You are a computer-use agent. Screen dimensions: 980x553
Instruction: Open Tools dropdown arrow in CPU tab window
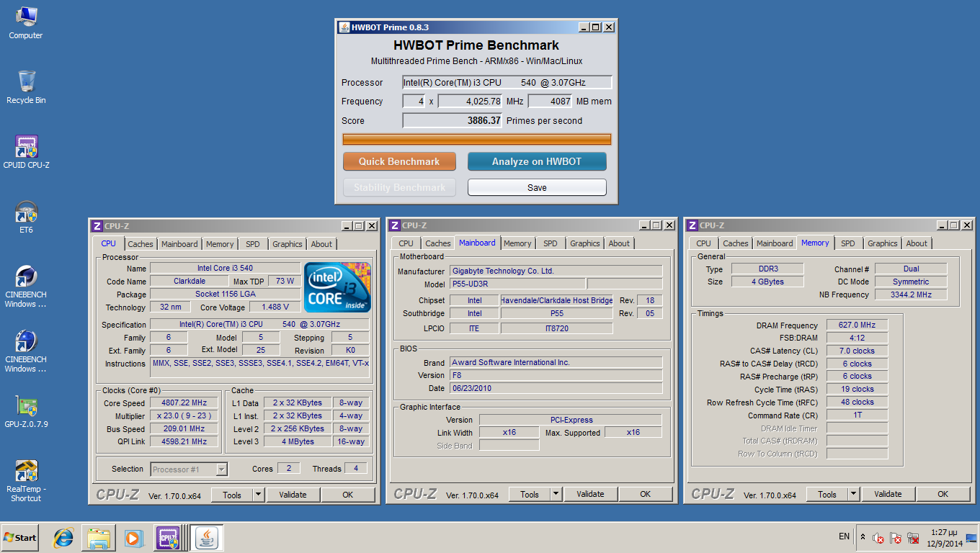point(258,495)
